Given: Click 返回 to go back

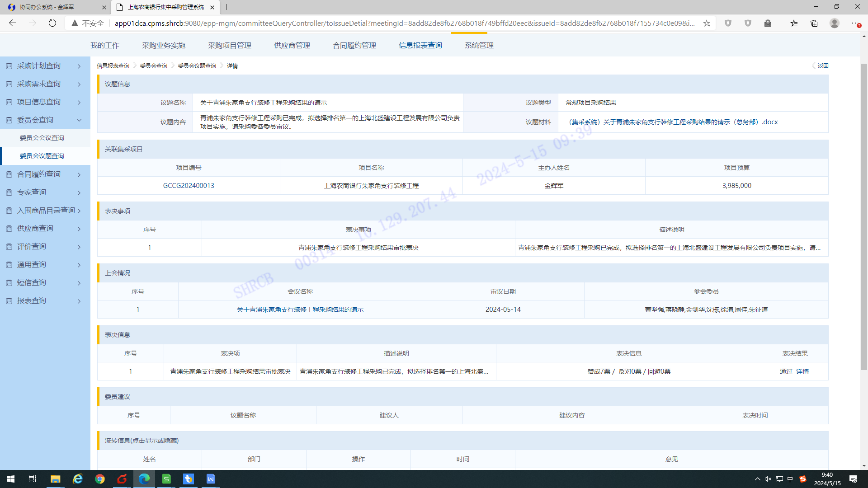Looking at the screenshot, I should pos(822,66).
